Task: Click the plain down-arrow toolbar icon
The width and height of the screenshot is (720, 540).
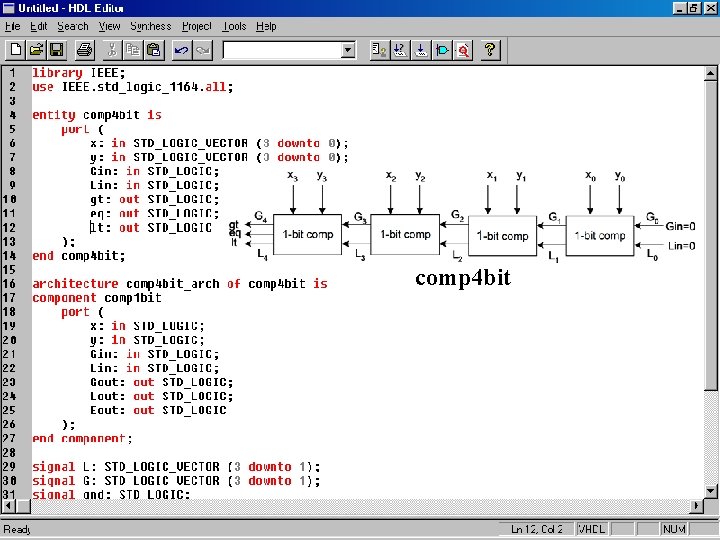Action: 421,50
